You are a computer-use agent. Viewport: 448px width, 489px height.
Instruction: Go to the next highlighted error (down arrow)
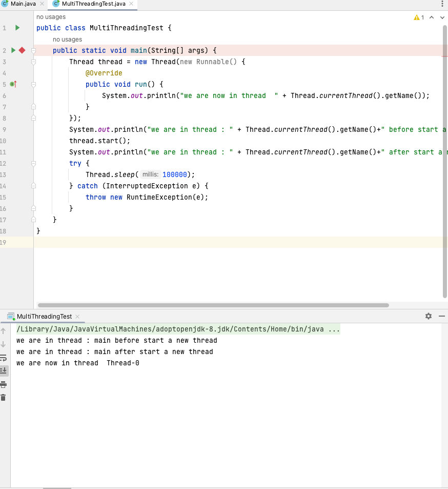[442, 17]
